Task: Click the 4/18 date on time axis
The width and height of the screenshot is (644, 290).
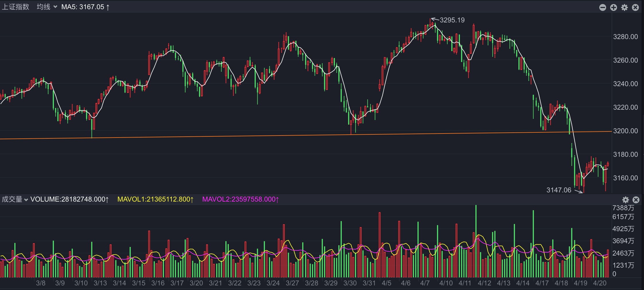Action: [x=561, y=283]
